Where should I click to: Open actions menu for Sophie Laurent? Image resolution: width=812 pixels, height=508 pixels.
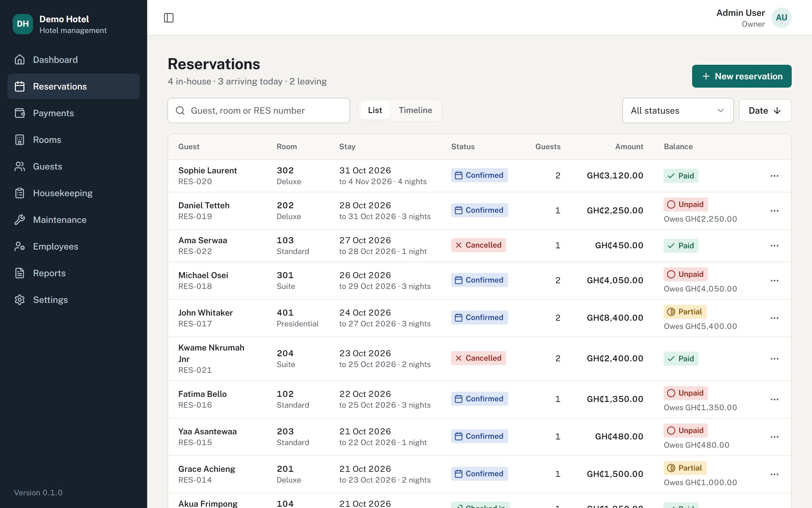pyautogui.click(x=775, y=176)
